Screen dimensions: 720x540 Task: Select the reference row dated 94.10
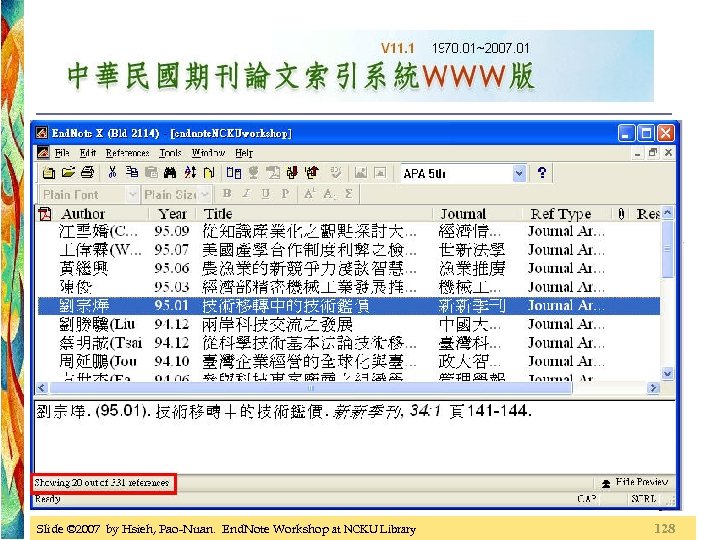[x=349, y=361]
